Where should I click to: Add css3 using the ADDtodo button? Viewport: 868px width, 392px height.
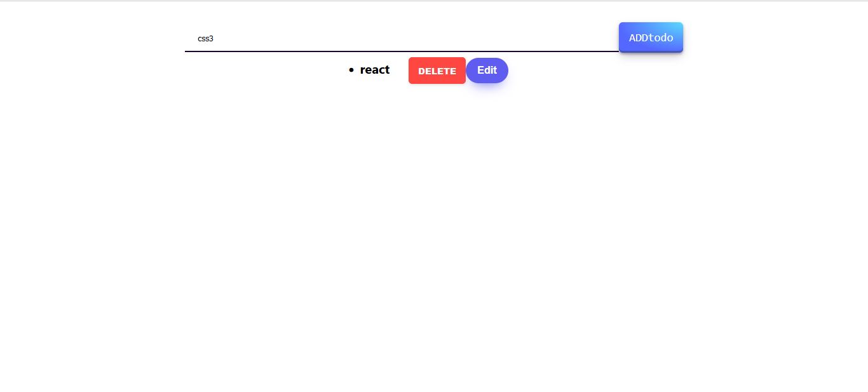pos(651,37)
